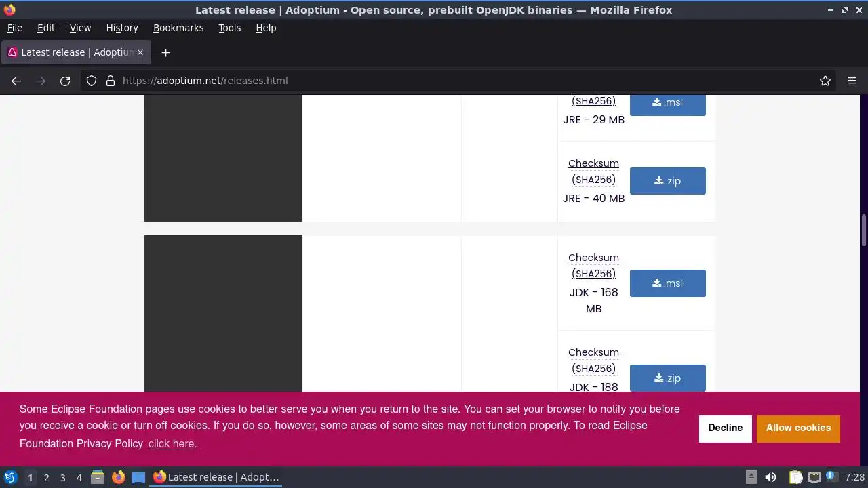
Task: Open the Bookmarks menu
Action: (178, 28)
